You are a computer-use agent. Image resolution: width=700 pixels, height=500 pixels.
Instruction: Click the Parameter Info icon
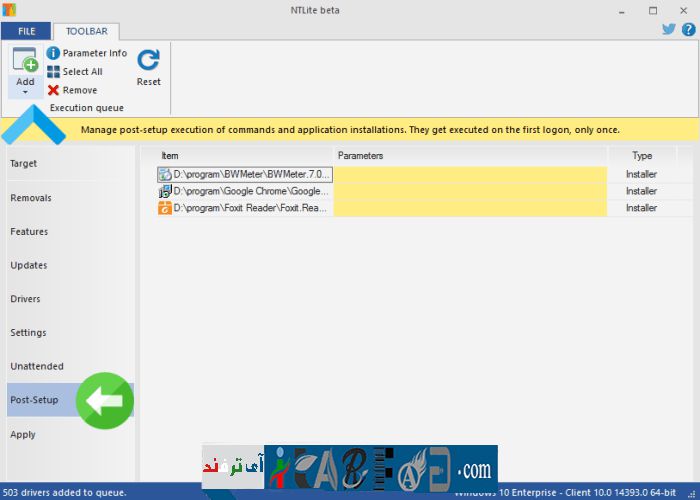pos(53,53)
